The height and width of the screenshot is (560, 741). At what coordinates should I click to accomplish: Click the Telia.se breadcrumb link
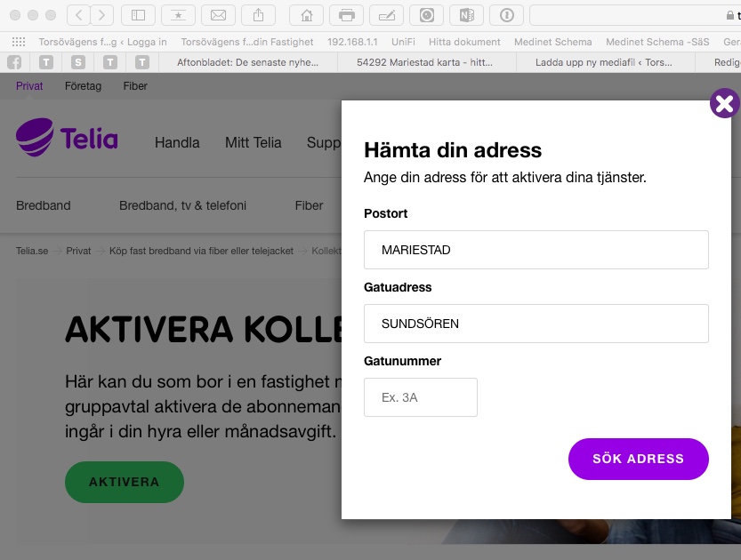coord(32,251)
